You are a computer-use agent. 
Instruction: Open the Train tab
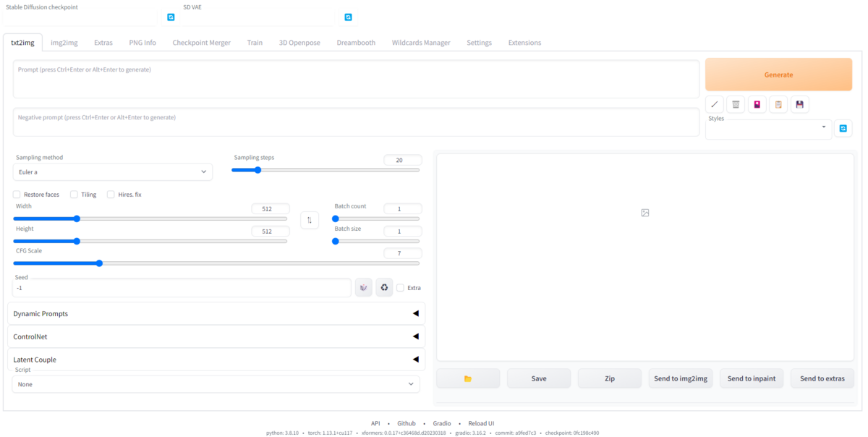click(x=255, y=43)
